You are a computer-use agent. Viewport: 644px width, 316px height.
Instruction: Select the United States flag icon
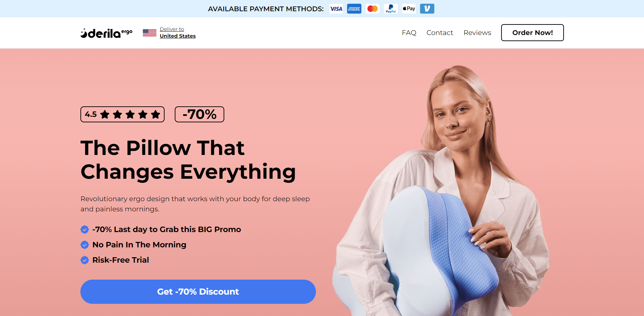click(x=150, y=33)
